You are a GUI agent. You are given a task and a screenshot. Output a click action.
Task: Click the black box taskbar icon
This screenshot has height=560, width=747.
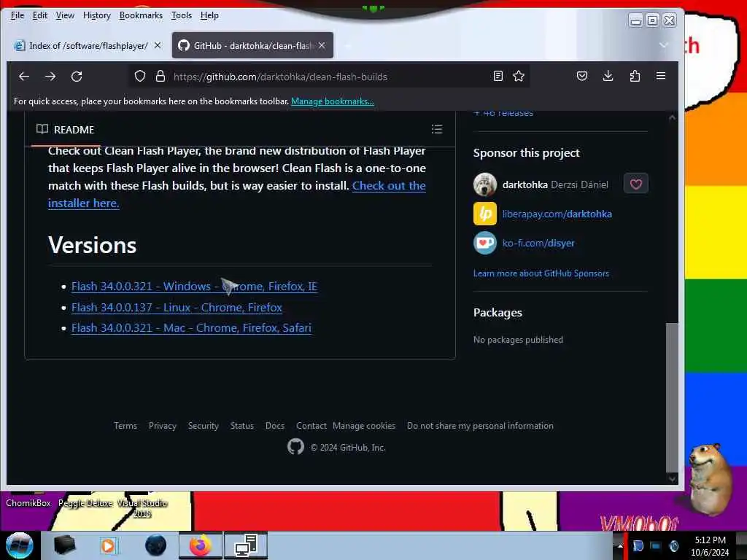(64, 545)
